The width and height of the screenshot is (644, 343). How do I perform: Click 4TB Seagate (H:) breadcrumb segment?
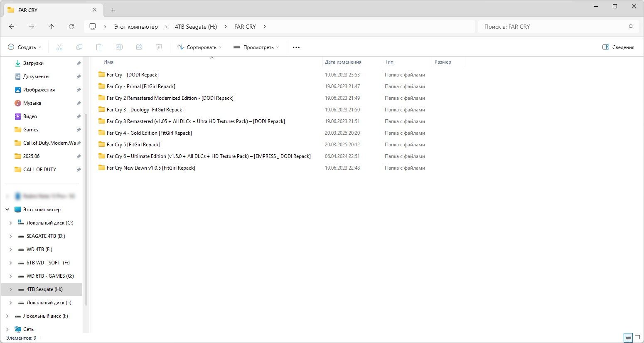(x=196, y=27)
